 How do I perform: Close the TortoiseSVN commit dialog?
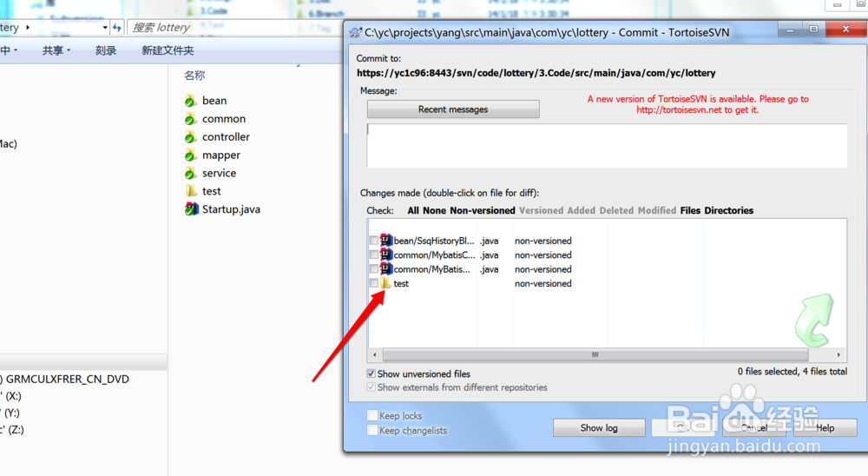pyautogui.click(x=845, y=30)
